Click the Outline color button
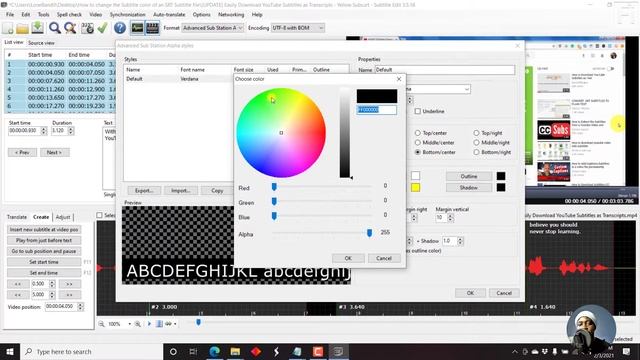 [x=469, y=176]
